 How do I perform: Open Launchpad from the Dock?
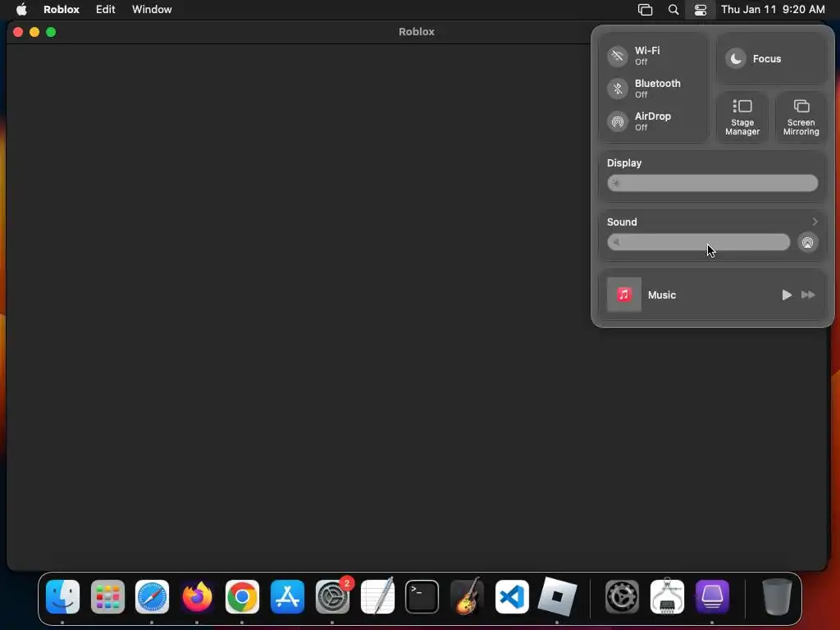[107, 597]
